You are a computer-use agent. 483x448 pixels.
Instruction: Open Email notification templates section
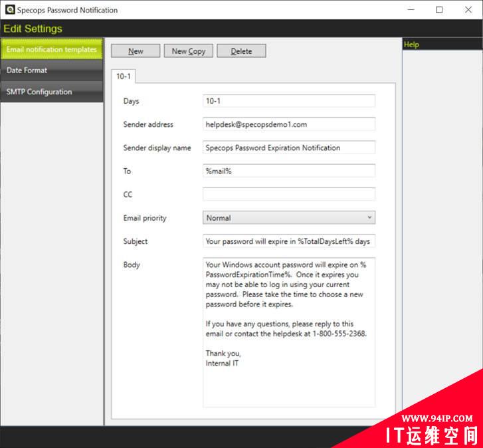pyautogui.click(x=52, y=50)
